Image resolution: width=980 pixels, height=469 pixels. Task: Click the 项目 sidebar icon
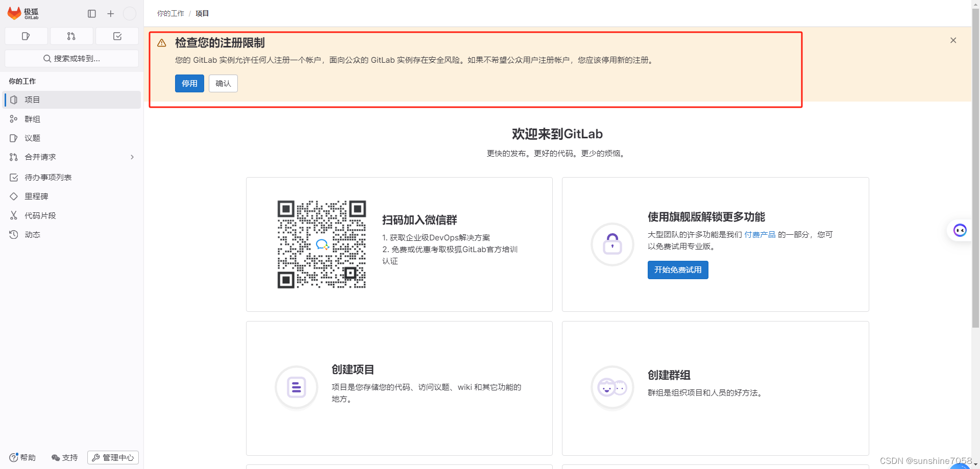tap(14, 100)
